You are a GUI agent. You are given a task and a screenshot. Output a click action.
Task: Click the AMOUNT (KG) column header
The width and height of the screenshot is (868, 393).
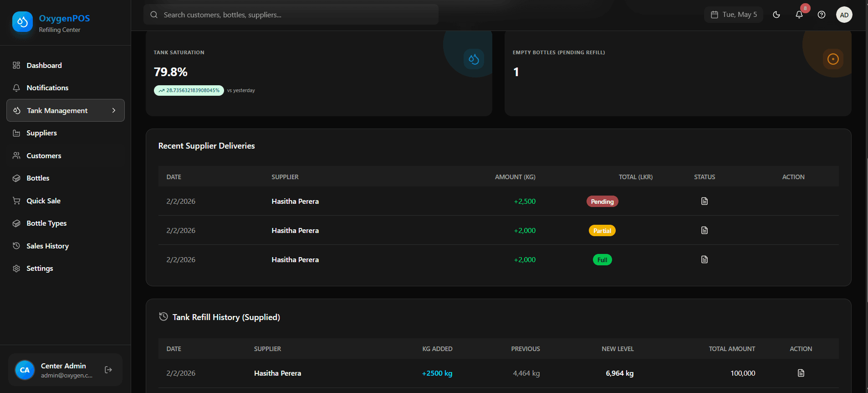[515, 177]
